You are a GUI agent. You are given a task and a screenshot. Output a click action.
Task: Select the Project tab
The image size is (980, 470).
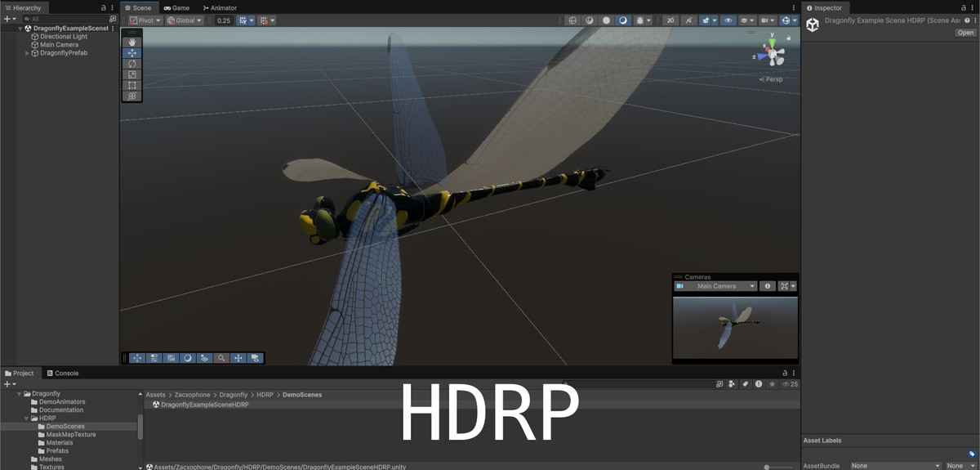pyautogui.click(x=19, y=373)
